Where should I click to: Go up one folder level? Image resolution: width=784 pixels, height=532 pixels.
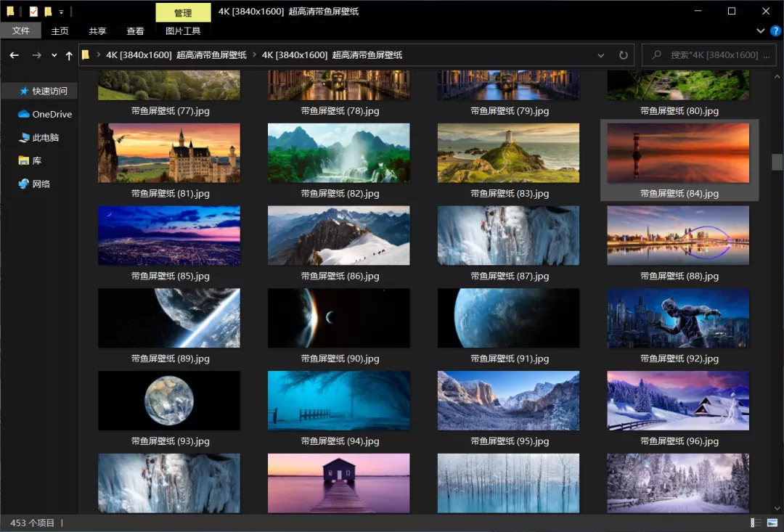(x=69, y=55)
